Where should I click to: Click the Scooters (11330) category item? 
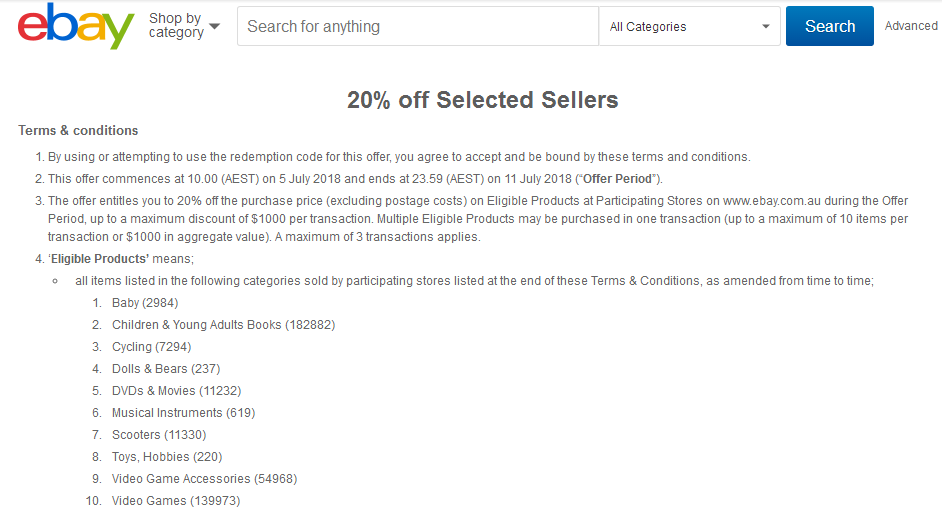pyautogui.click(x=159, y=435)
